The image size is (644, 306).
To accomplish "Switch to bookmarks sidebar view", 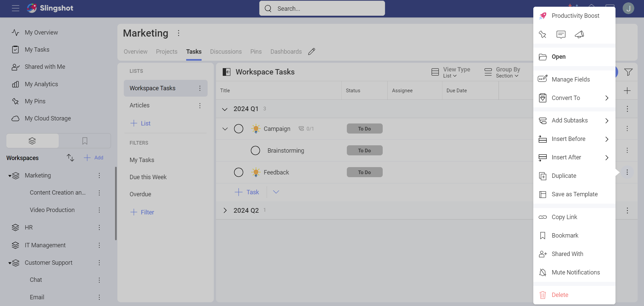I will 85,141.
